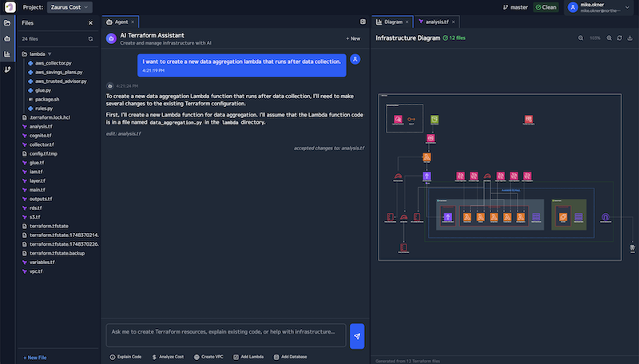The height and width of the screenshot is (364, 639).
Task: Close the Agent tab
Action: (133, 22)
